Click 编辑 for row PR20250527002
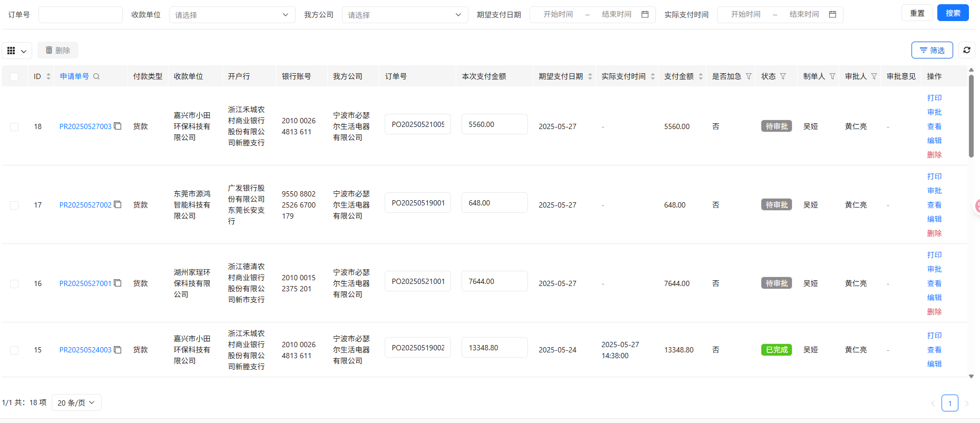 point(934,219)
